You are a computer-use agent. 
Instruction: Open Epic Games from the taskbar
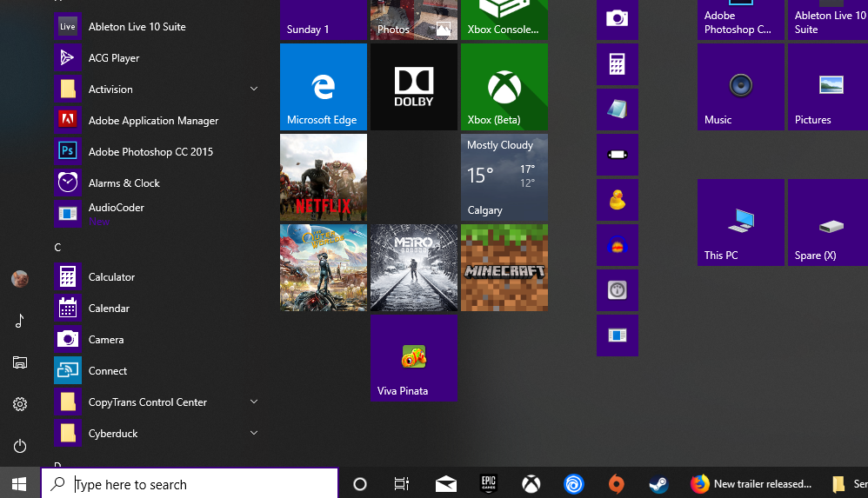coord(488,484)
